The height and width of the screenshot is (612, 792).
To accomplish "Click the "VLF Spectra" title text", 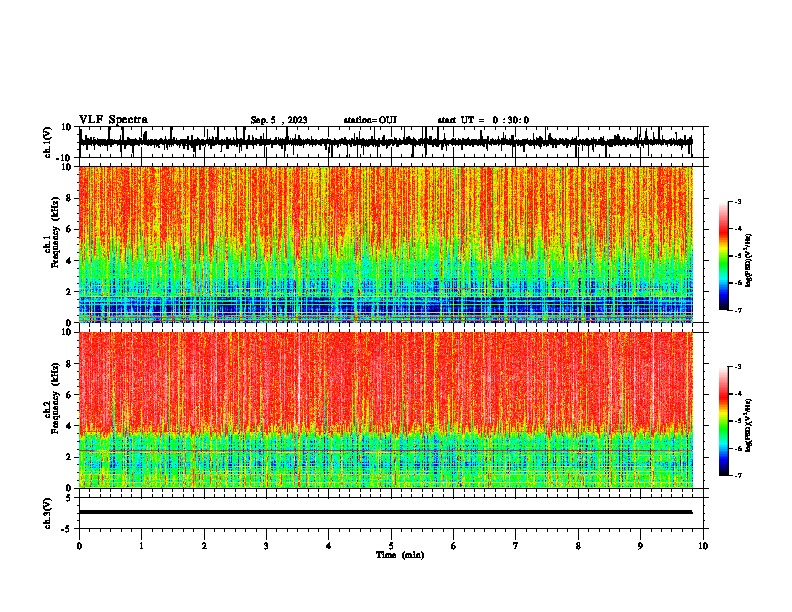I will tap(113, 120).
